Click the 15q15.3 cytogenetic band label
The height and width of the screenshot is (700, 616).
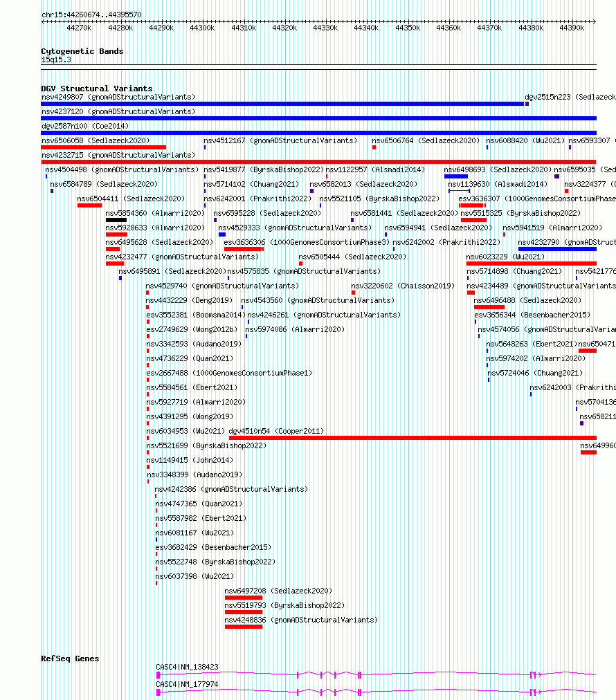click(x=56, y=59)
